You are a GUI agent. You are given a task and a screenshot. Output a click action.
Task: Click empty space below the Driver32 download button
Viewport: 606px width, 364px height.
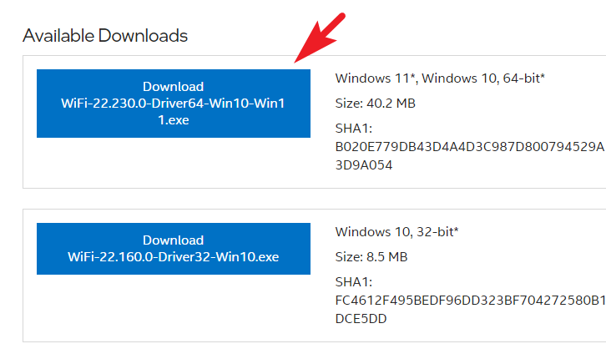pos(174,307)
